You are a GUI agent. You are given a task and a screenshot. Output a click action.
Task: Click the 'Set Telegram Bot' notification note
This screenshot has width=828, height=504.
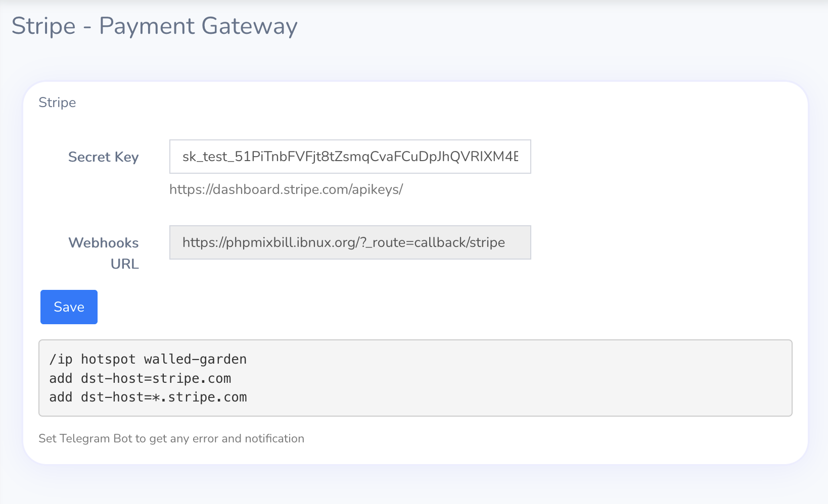click(x=171, y=438)
